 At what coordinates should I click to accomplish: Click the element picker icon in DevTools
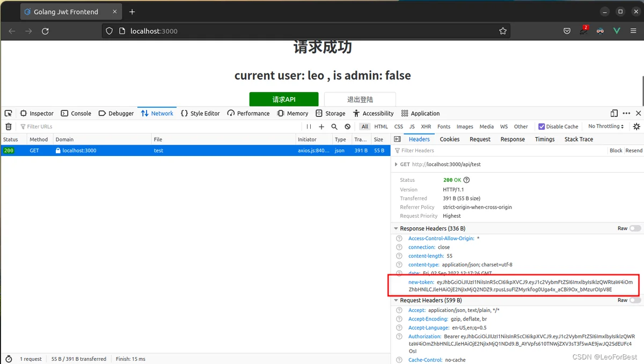8,113
